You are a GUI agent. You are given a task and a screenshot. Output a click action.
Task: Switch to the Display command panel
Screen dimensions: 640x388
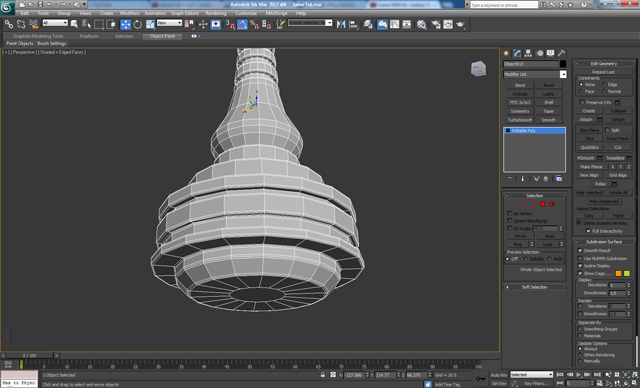point(551,53)
